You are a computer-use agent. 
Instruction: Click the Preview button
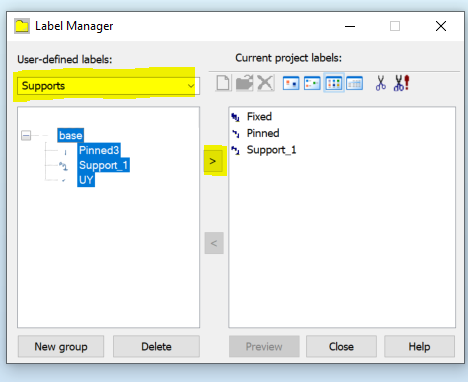264,347
